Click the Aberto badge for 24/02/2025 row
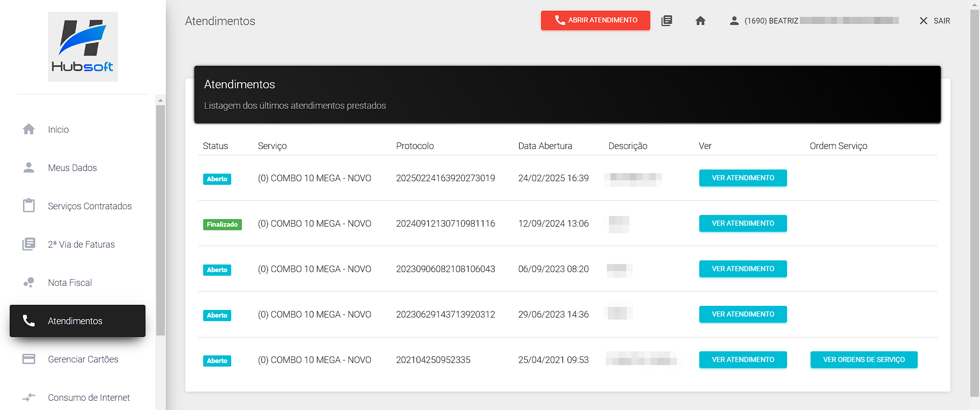980x410 pixels. pos(217,179)
